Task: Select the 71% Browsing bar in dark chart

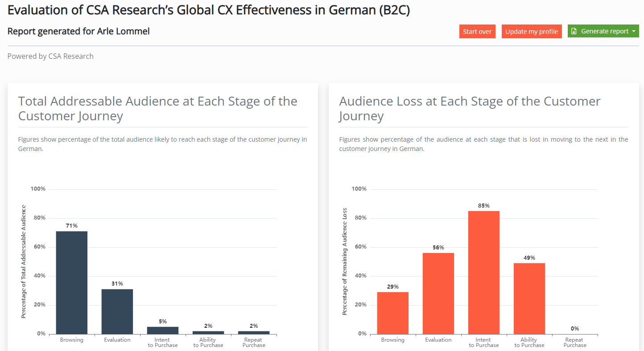Action: click(72, 282)
